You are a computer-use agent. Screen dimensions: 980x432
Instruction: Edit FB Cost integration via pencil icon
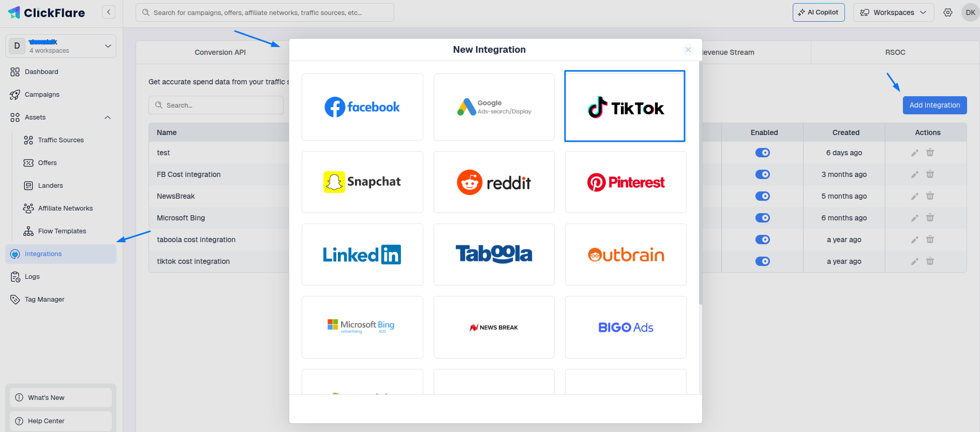(915, 174)
